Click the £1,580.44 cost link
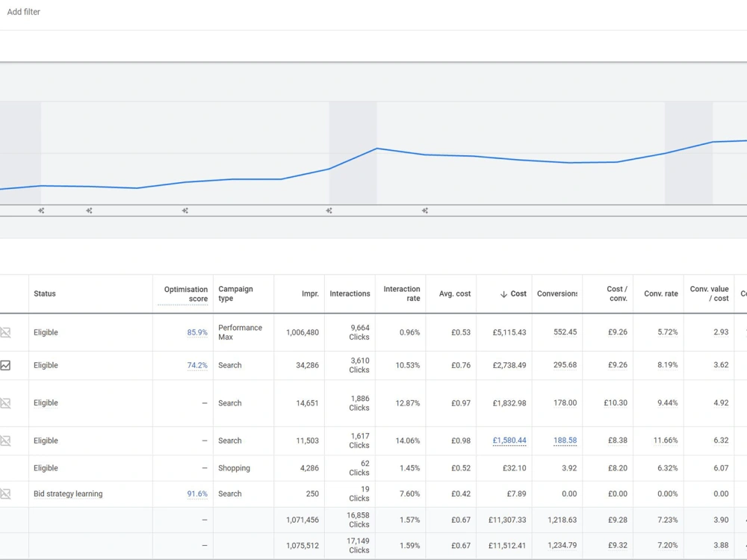Viewport: 747px width, 560px height. 509,441
